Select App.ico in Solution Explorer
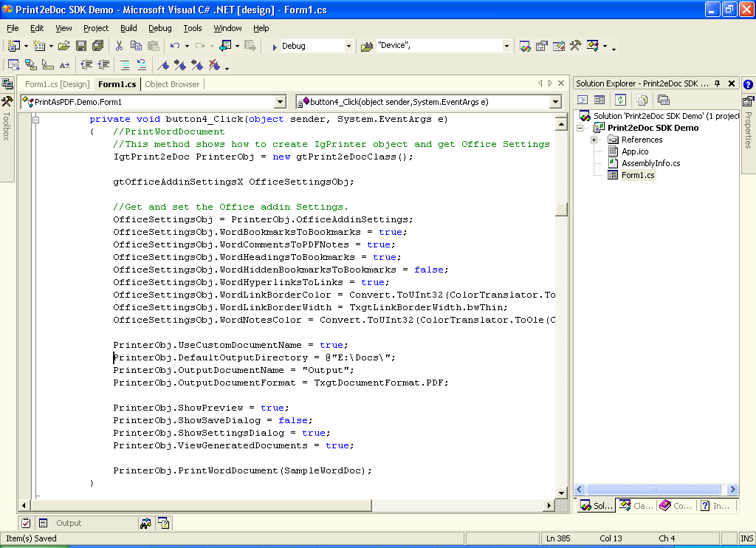This screenshot has width=756, height=548. tap(634, 151)
